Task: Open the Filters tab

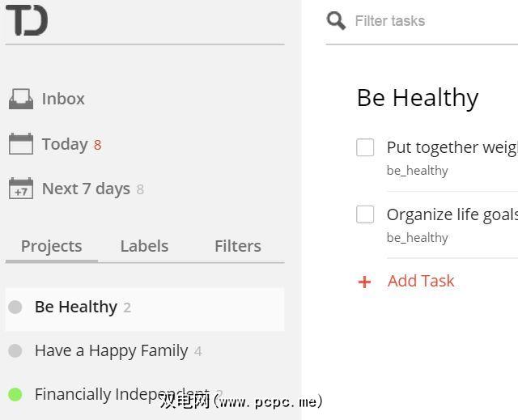Action: 237,246
